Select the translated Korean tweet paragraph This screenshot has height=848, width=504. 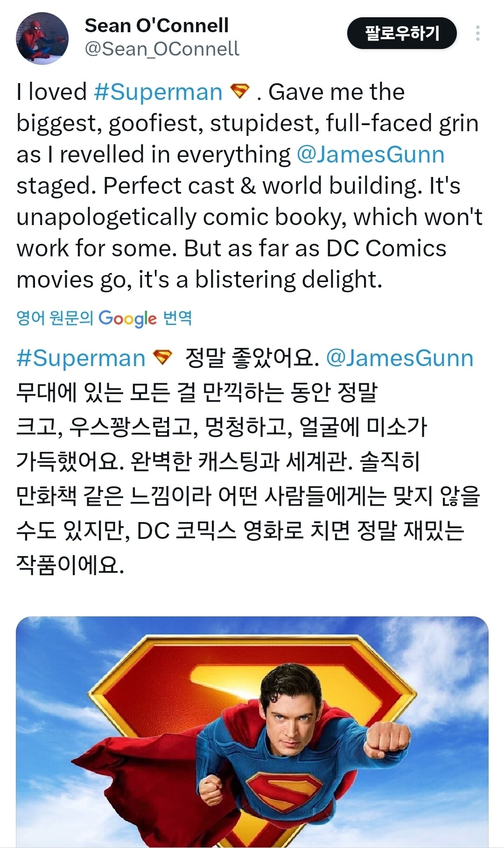click(x=247, y=479)
